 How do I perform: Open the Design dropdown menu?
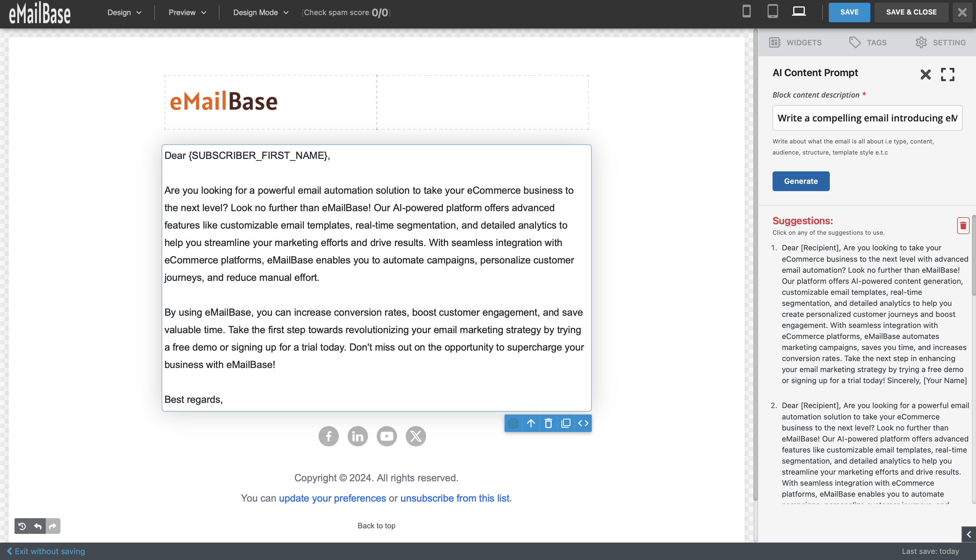click(x=124, y=12)
